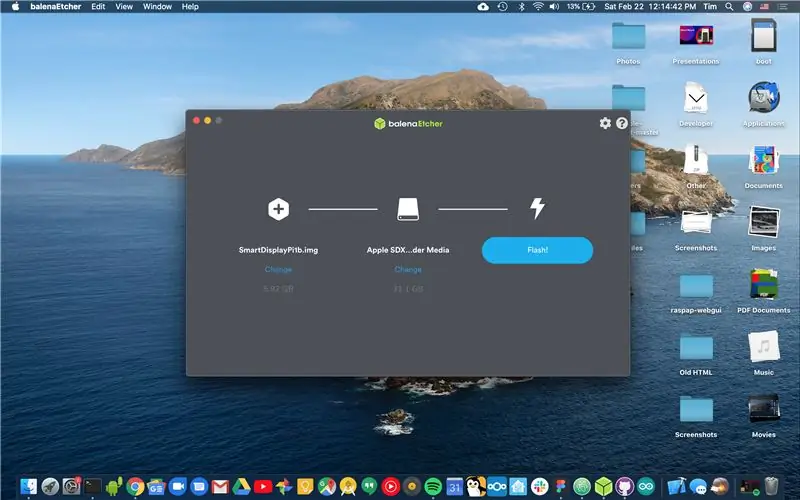Open the balenaEtcher help question mark icon

coord(621,123)
